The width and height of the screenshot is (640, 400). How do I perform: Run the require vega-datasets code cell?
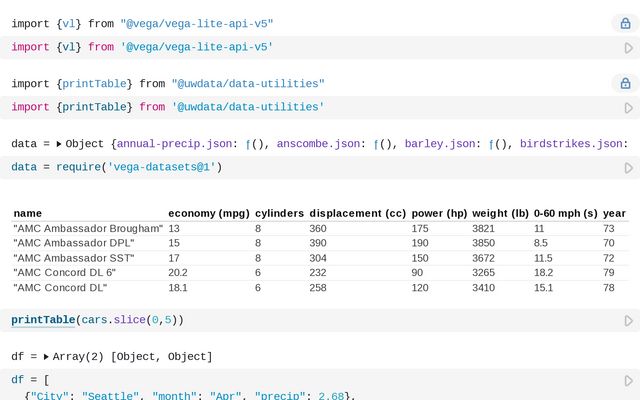tap(628, 168)
